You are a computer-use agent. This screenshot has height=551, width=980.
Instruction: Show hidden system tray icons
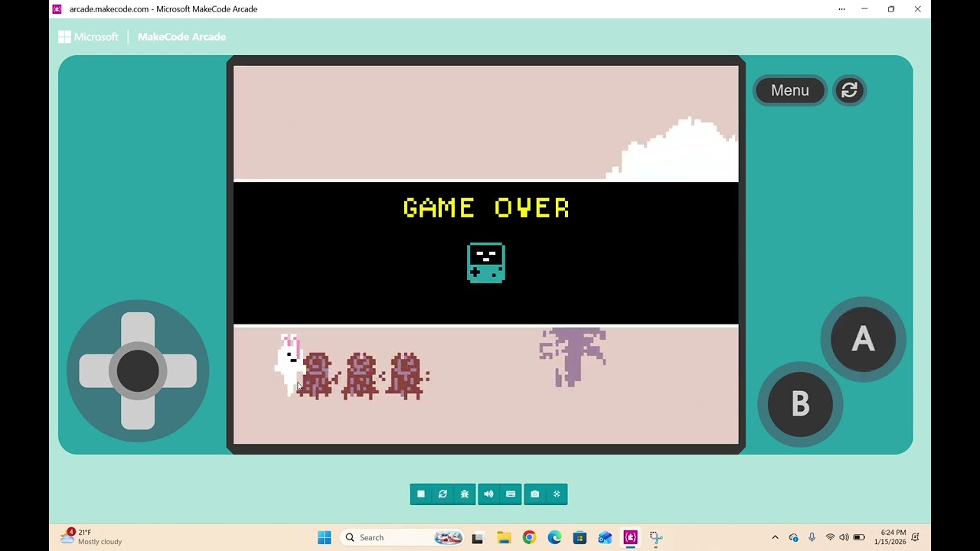[775, 537]
